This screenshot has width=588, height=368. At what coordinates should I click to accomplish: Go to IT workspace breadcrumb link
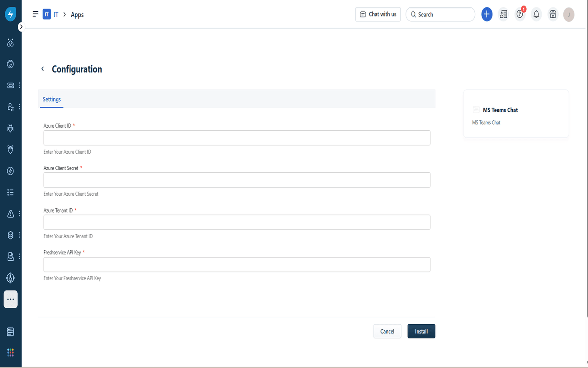[56, 15]
